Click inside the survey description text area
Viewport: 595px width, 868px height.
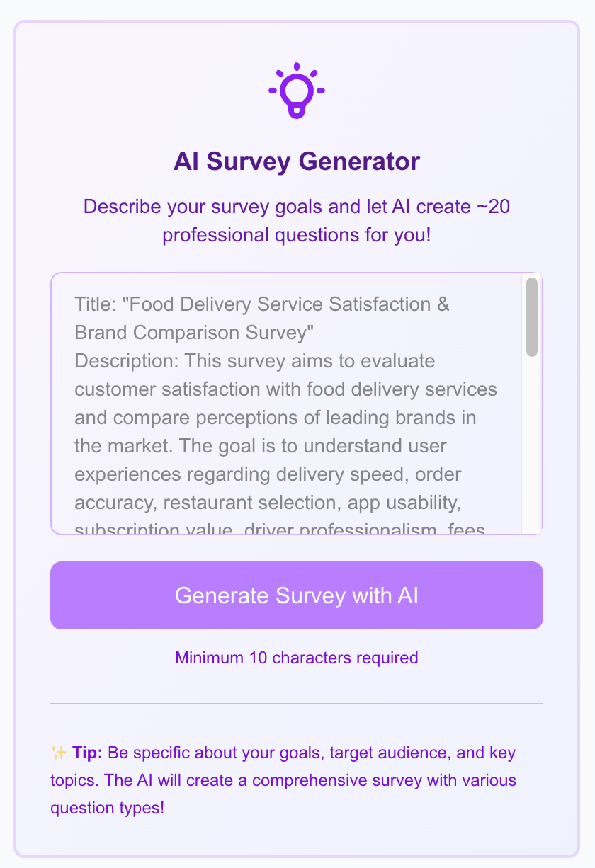[x=283, y=404]
